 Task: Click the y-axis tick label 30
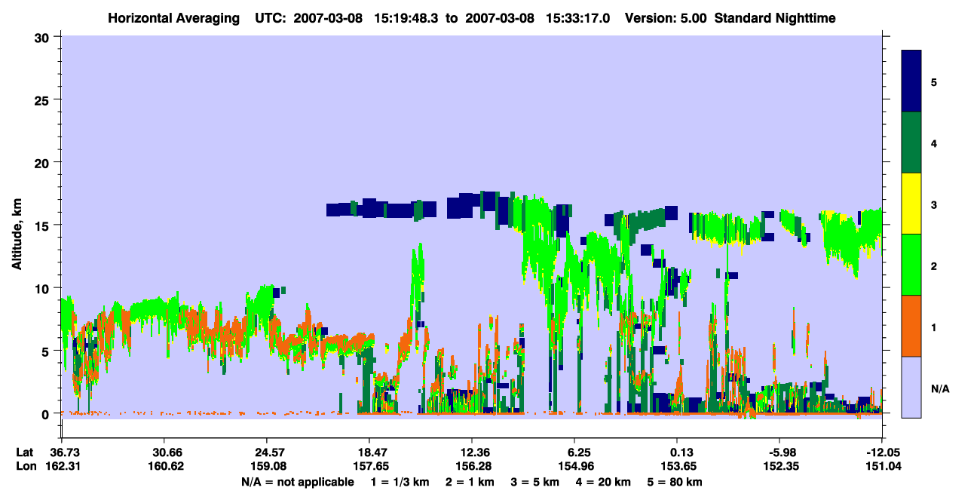tap(44, 37)
